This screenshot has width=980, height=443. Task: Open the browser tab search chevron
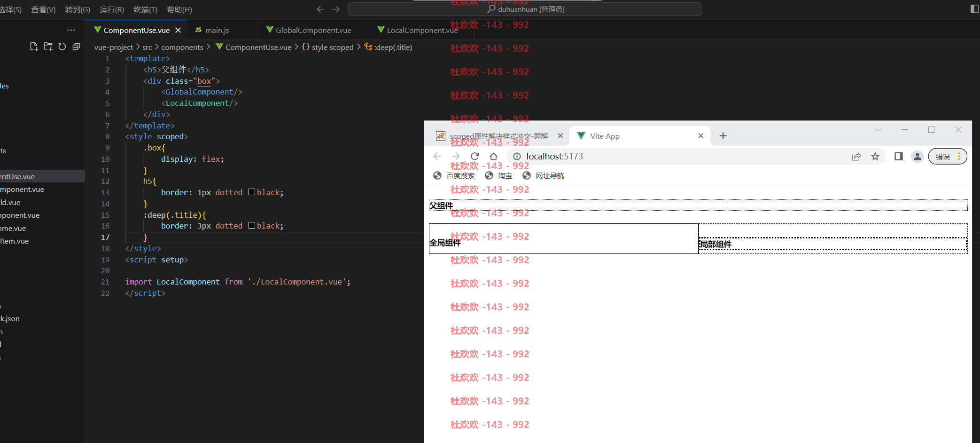coord(878,130)
